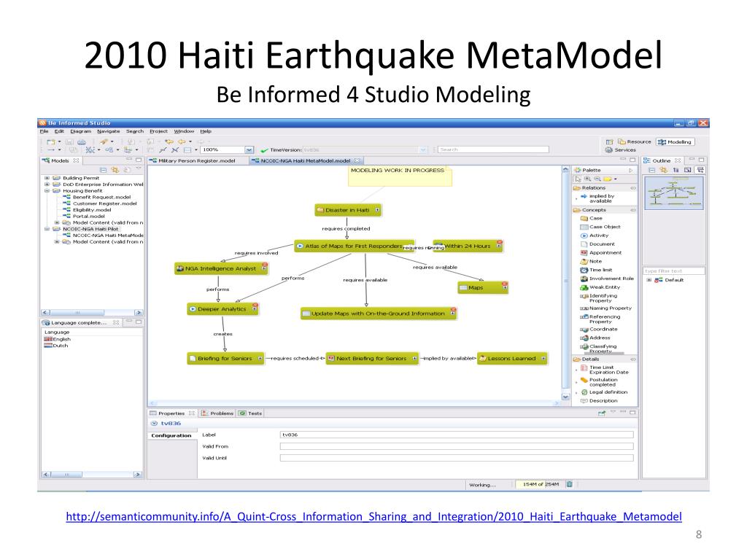This screenshot has width=747, height=560.
Task: Collapse the Relations palette drawer
Action: [x=632, y=188]
